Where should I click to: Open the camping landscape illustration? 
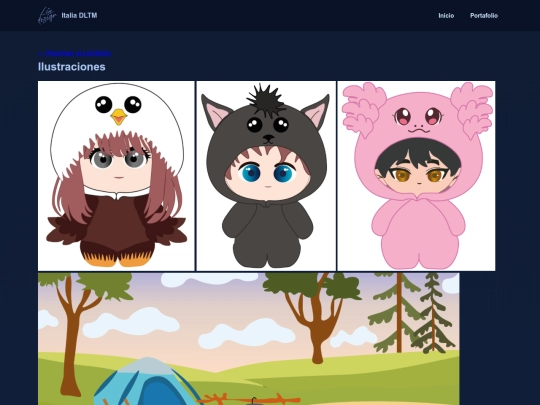point(249,339)
